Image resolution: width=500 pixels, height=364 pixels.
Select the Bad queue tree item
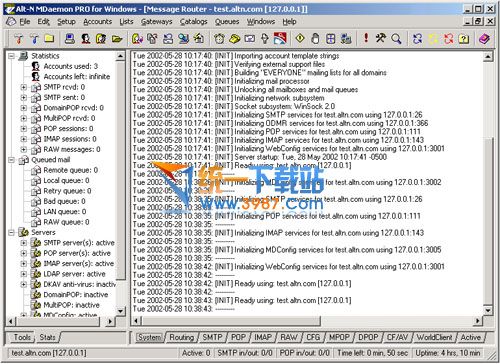64,201
